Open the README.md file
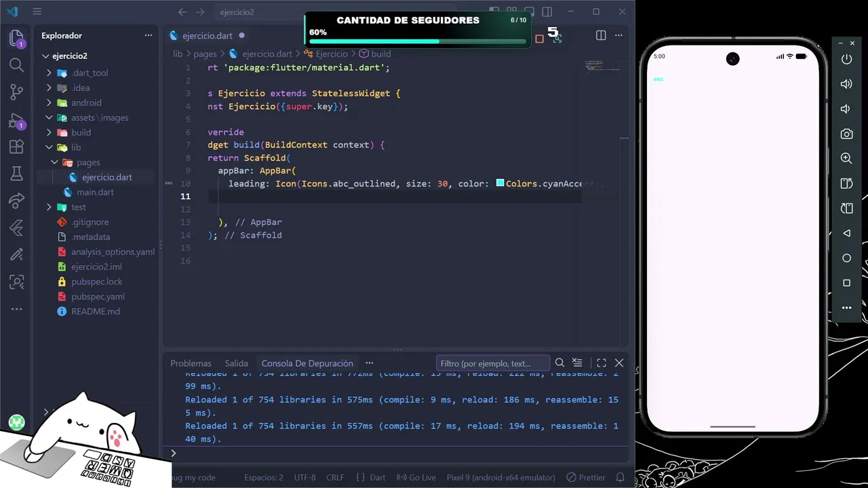 94,311
